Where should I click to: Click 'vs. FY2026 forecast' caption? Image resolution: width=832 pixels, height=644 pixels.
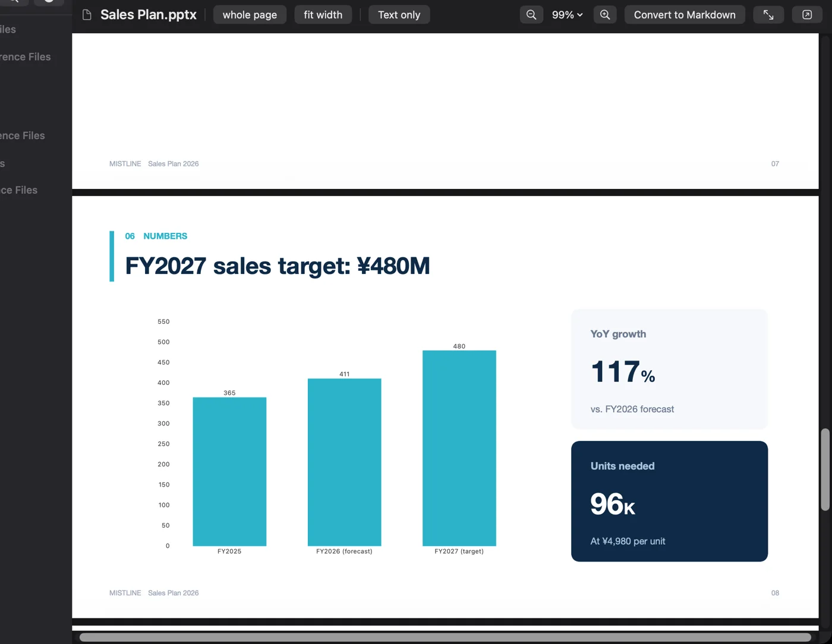632,409
